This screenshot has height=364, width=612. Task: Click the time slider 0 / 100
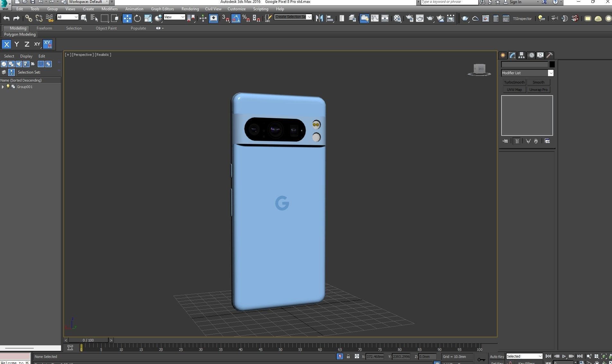point(88,340)
